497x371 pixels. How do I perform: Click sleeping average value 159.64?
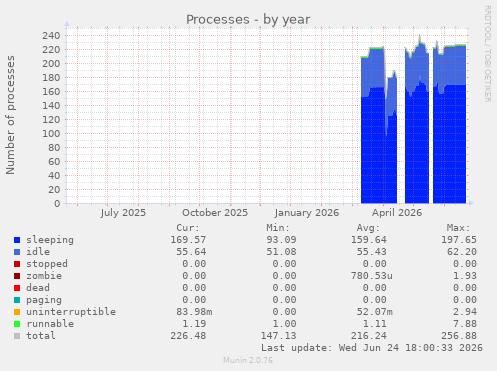click(369, 240)
